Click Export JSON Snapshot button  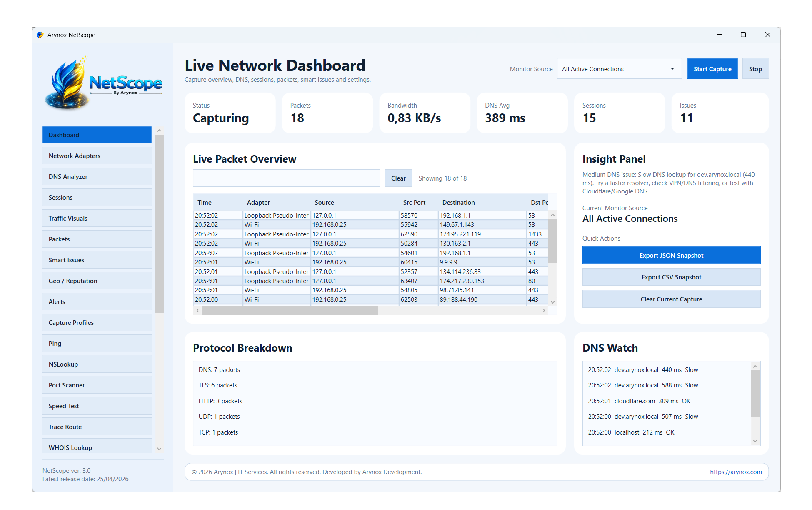pos(671,255)
